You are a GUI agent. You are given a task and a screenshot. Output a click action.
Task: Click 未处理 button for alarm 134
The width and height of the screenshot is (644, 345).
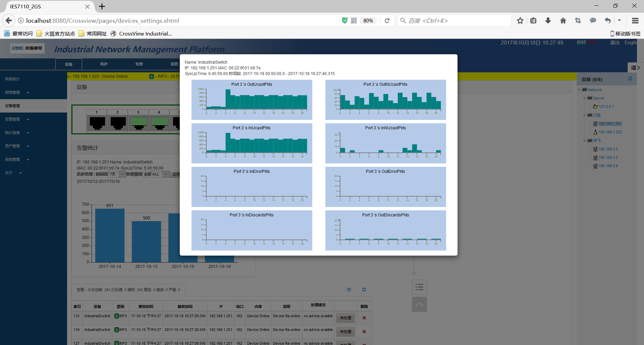pos(345,332)
